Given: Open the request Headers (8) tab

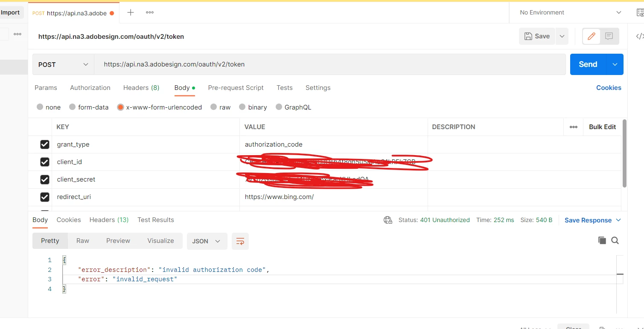Looking at the screenshot, I should [x=141, y=88].
